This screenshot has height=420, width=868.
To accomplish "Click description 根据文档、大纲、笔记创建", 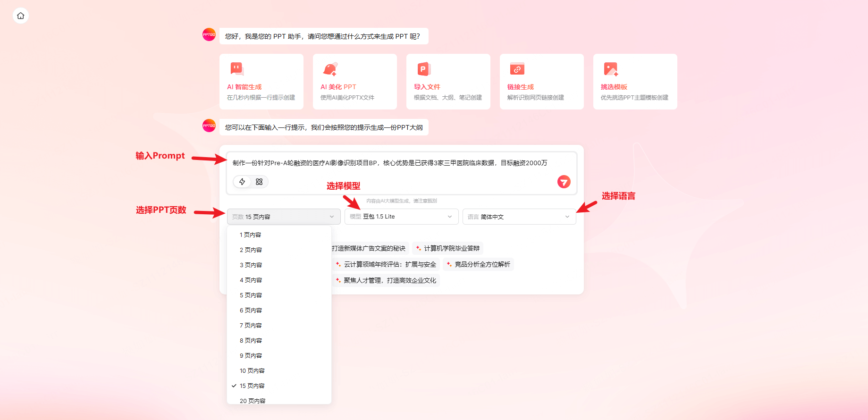I will point(448,98).
